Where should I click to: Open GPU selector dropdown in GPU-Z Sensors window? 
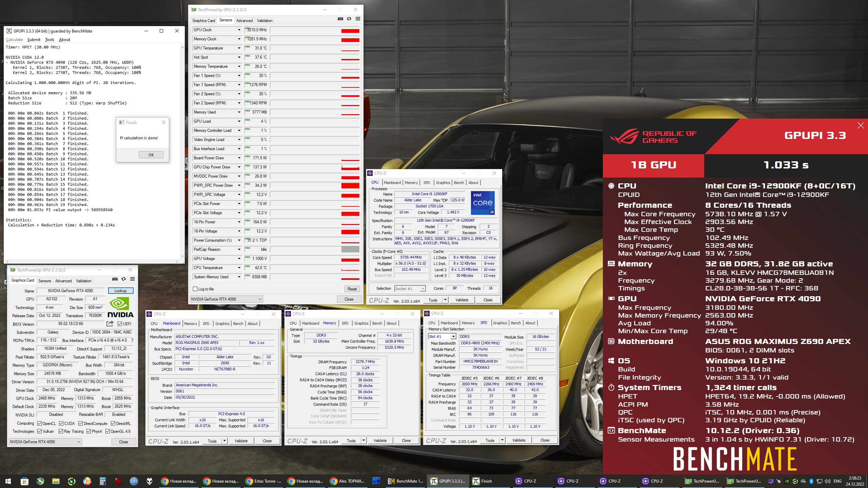[226, 299]
